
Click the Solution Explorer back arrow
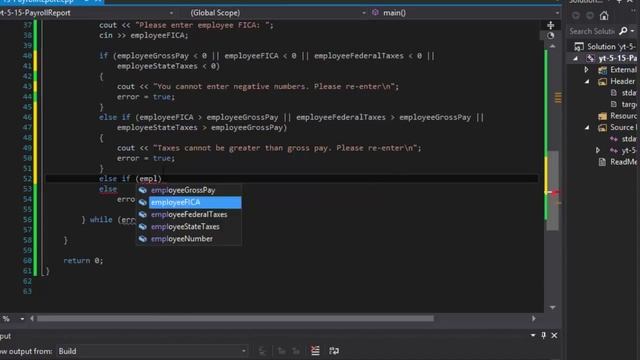576,16
